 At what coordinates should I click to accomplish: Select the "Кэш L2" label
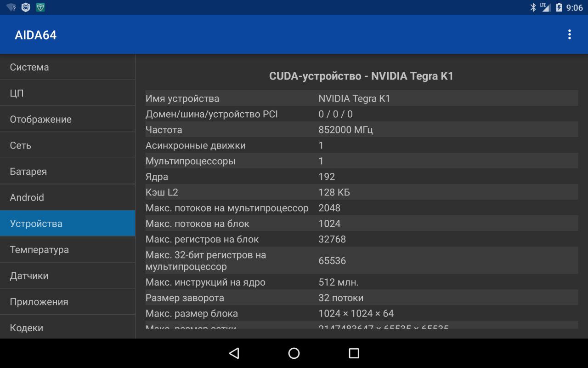[162, 192]
